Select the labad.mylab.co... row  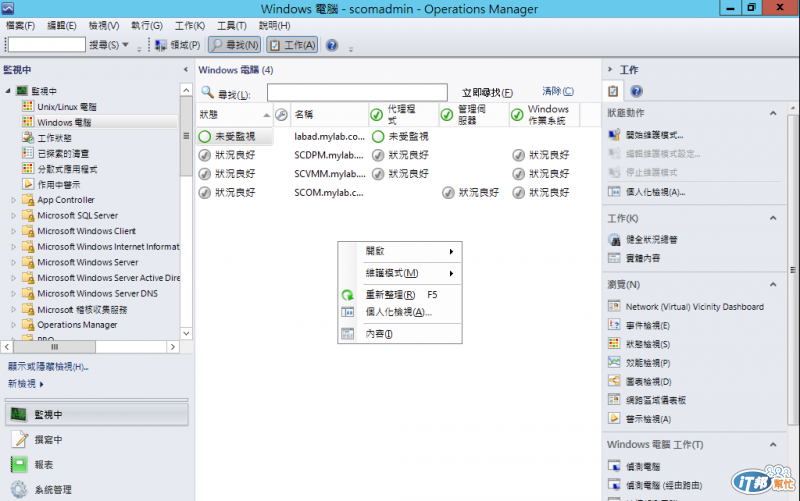[398, 137]
